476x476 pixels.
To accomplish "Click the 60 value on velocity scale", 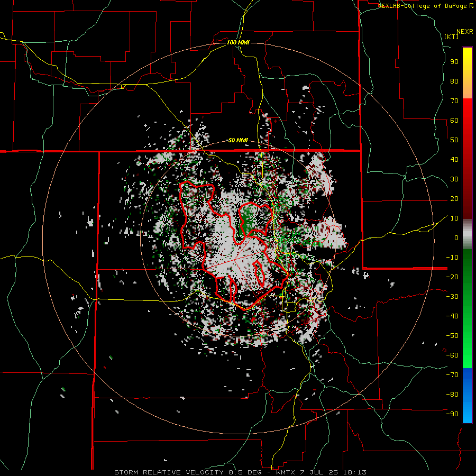I will click(x=454, y=120).
